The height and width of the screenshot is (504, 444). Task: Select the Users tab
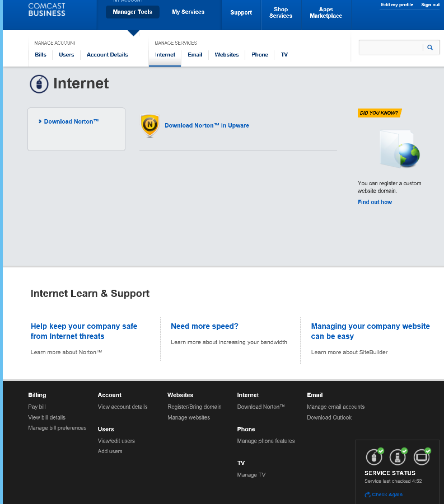(67, 55)
